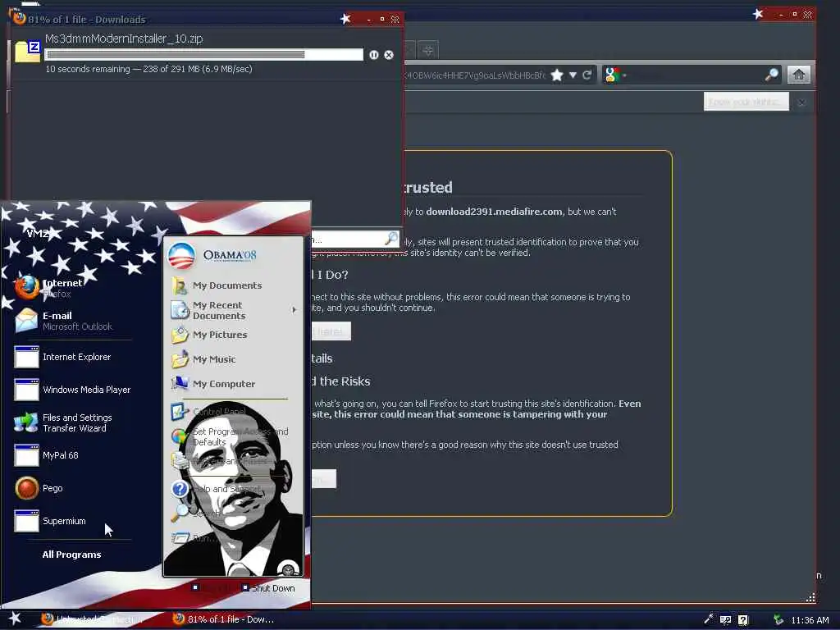
Task: Expand All Programs
Action: [x=72, y=555]
